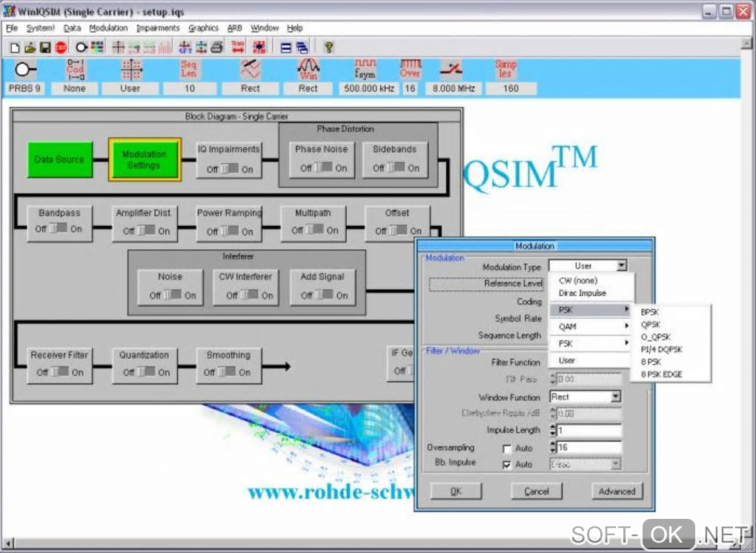Click the red Tran transmit toolbar icon

point(237,47)
